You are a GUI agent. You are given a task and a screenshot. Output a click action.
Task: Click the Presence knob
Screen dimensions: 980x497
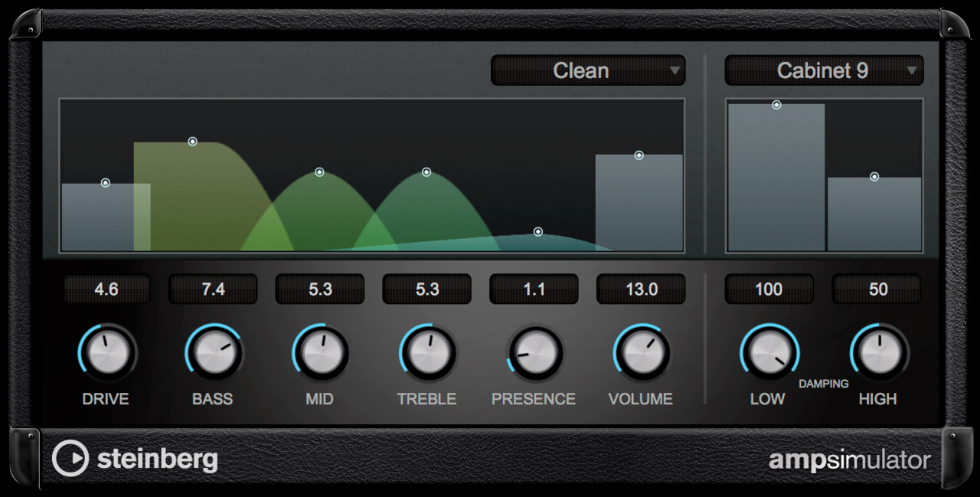tap(535, 353)
